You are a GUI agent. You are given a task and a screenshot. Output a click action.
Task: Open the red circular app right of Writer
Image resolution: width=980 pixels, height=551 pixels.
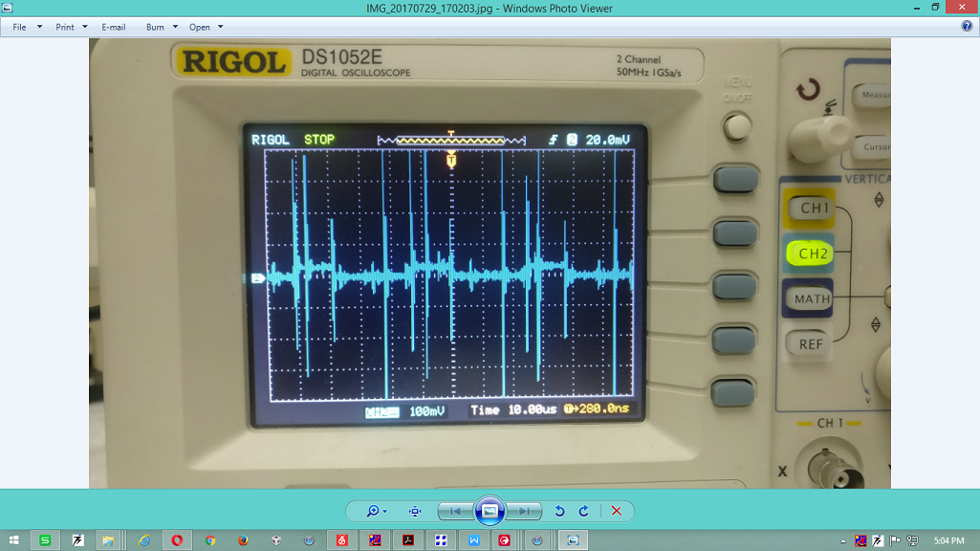tap(505, 540)
